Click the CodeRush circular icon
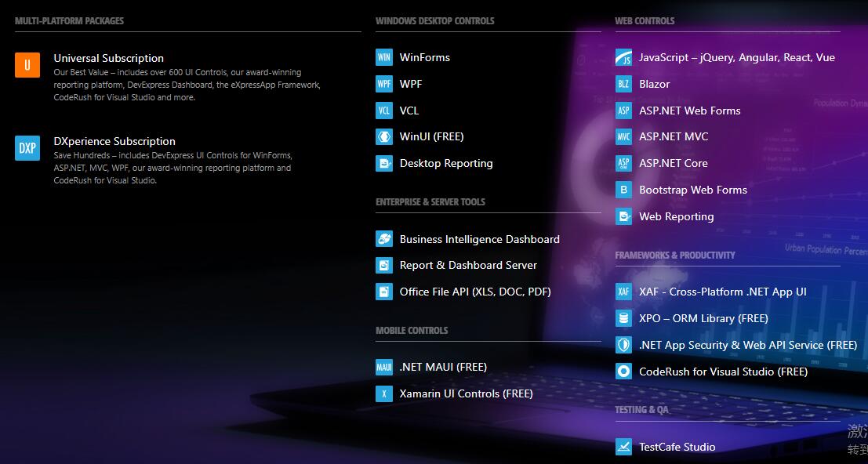This screenshot has width=868, height=464. (x=623, y=372)
